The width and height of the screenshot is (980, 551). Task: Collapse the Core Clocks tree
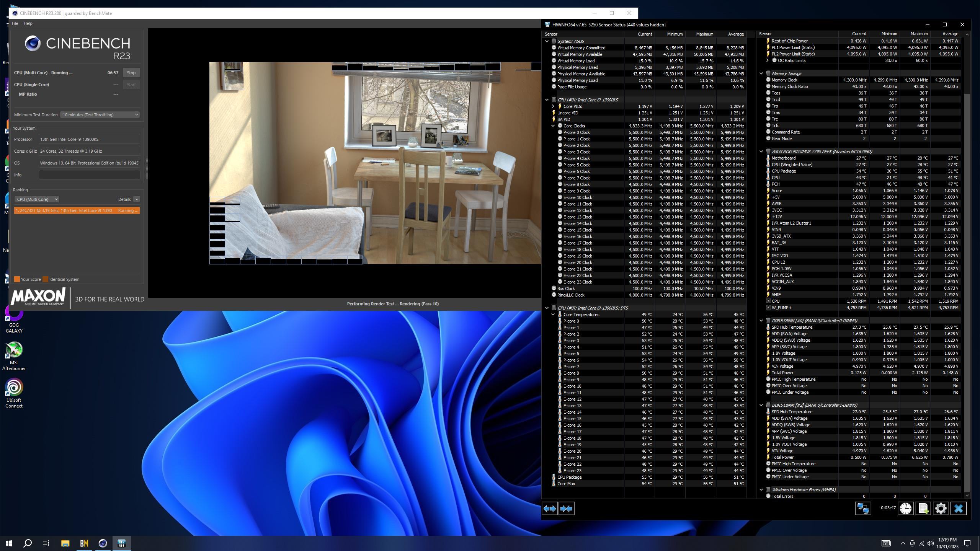click(x=553, y=126)
